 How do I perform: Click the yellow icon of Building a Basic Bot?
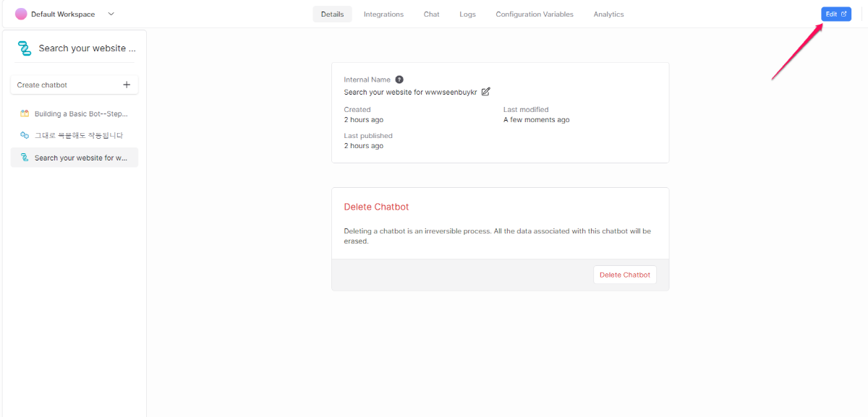pyautogui.click(x=25, y=113)
